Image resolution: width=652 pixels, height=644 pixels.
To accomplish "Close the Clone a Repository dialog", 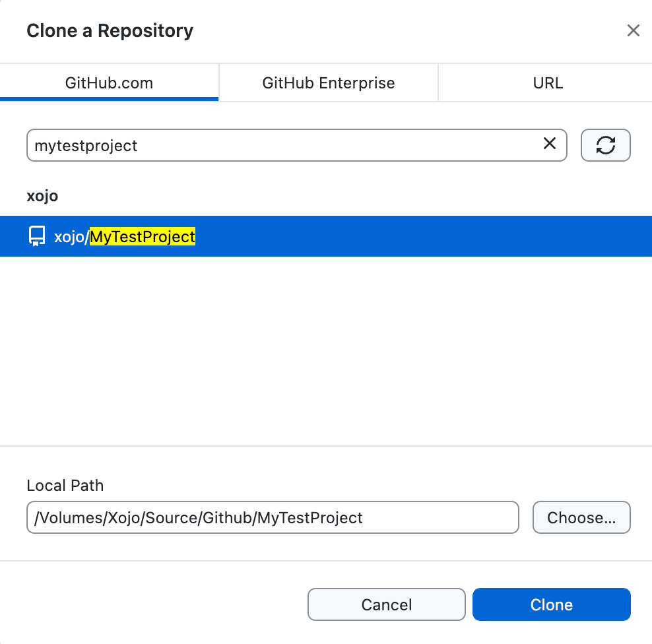I will point(633,30).
